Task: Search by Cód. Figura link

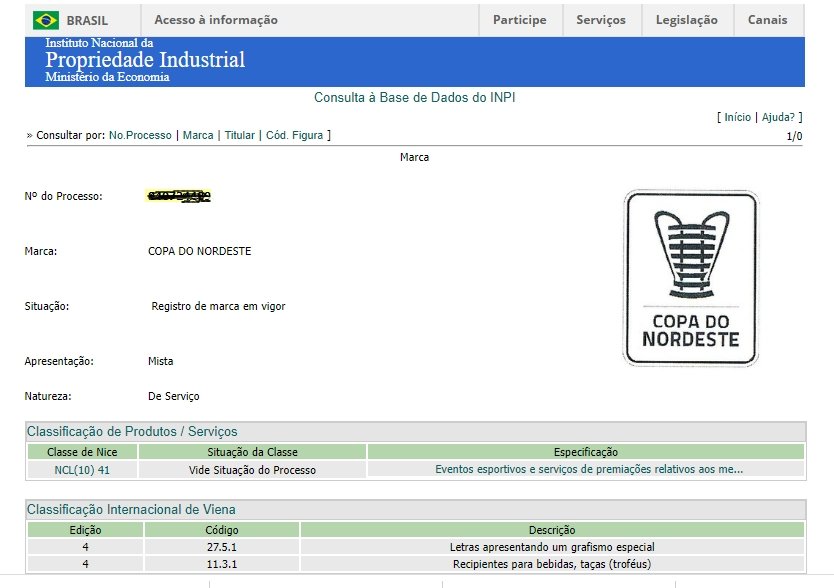Action: click(x=295, y=135)
